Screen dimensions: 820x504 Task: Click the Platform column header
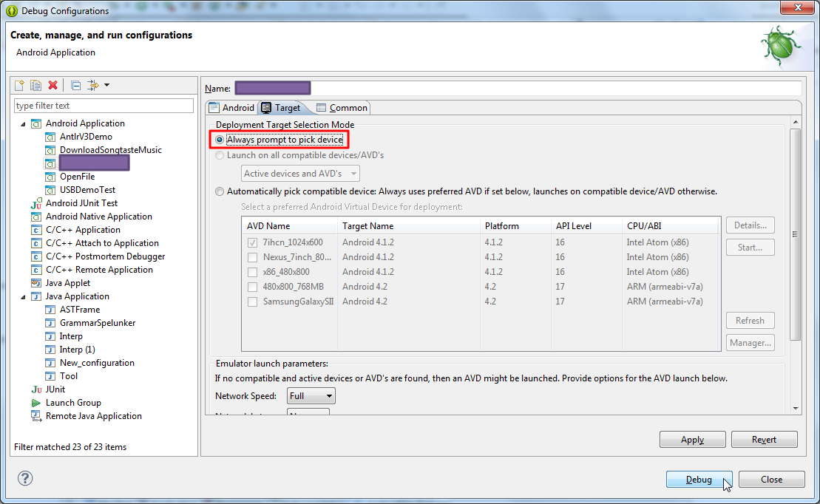515,226
